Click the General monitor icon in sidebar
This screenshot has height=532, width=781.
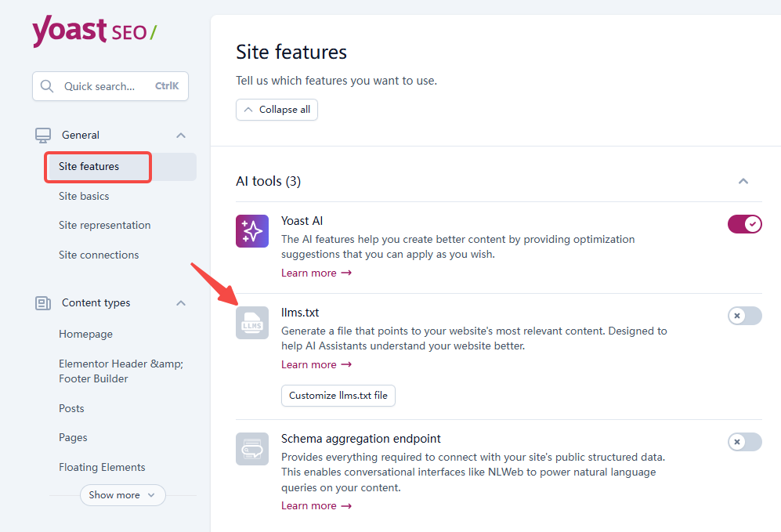click(42, 133)
